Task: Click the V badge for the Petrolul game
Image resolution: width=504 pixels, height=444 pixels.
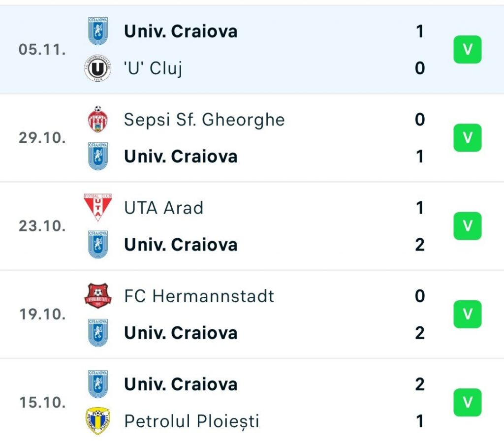Action: 467,403
